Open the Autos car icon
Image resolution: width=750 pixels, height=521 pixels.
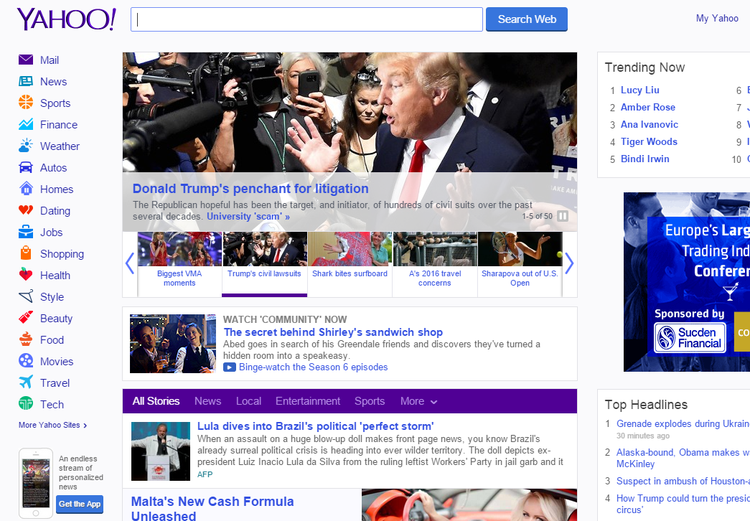pos(26,167)
